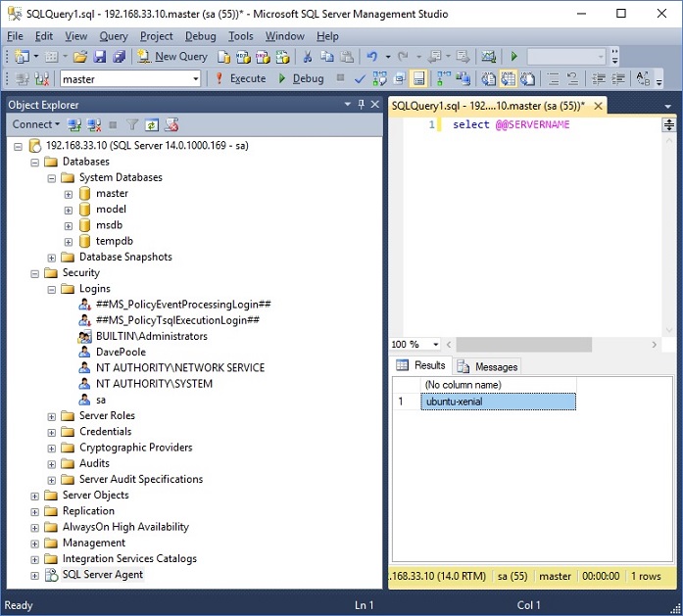
Task: Click the Disconnect icon in Object Explorer
Action: tap(95, 125)
